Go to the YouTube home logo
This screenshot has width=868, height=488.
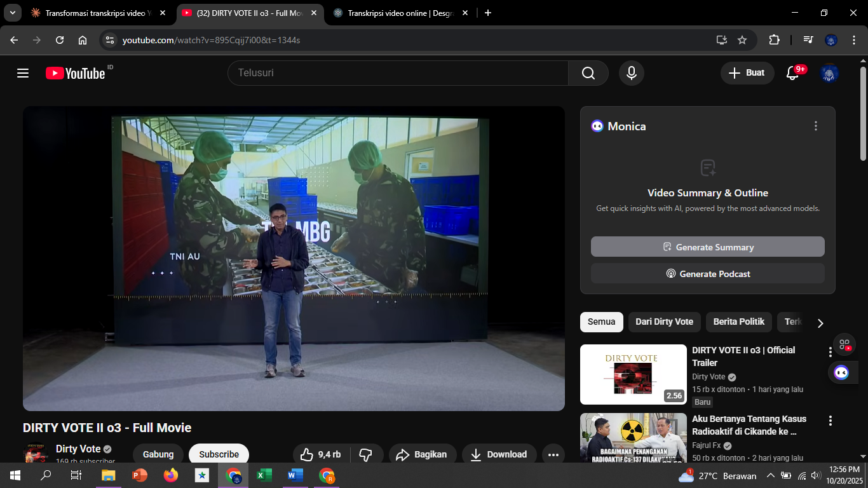pyautogui.click(x=75, y=73)
